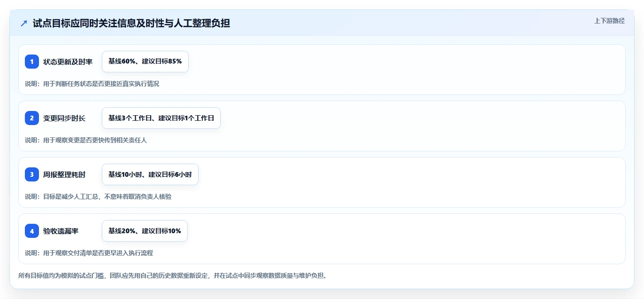Screen dimensions: 644x299
Task: Click the number 4 badge for 验收遗漏率
Action: click(x=32, y=231)
